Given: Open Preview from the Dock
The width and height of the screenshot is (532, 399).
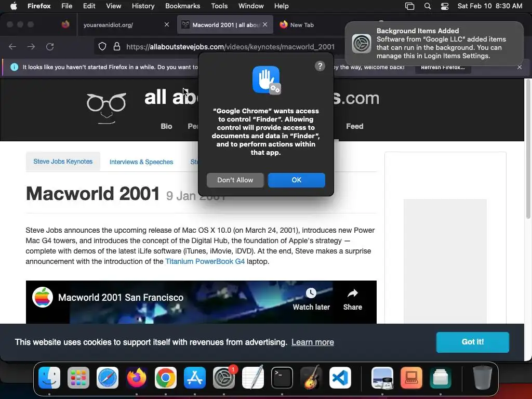Looking at the screenshot, I should pos(382,378).
